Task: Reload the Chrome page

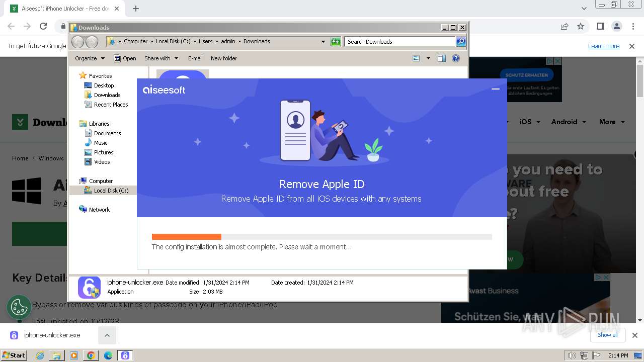Action: tap(43, 26)
